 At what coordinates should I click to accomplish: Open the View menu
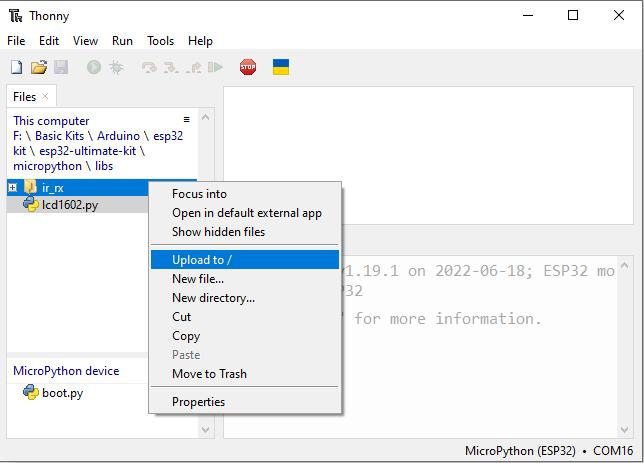[x=85, y=41]
